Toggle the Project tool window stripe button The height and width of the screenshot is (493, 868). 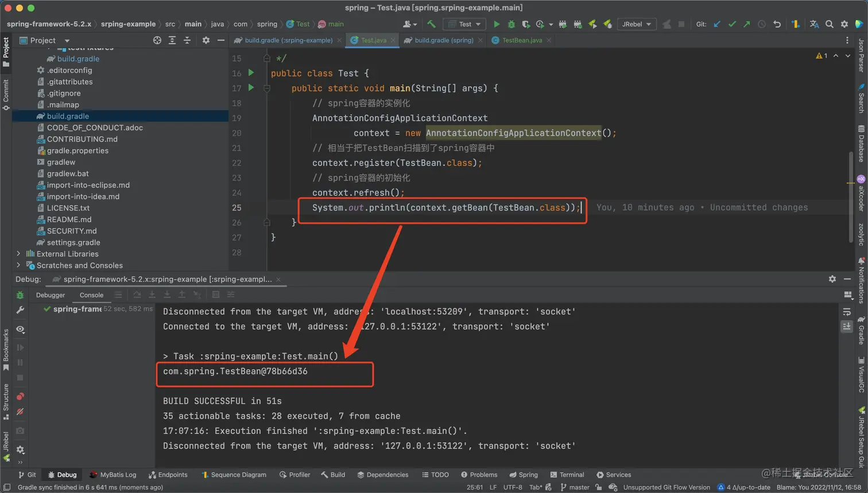point(6,52)
